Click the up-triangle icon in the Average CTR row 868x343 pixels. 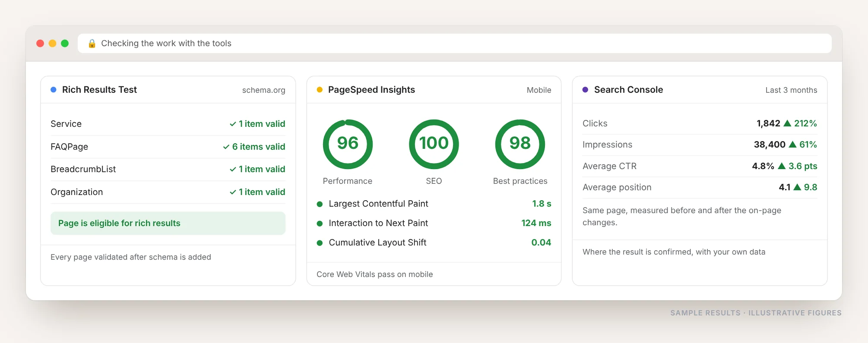[x=782, y=166]
